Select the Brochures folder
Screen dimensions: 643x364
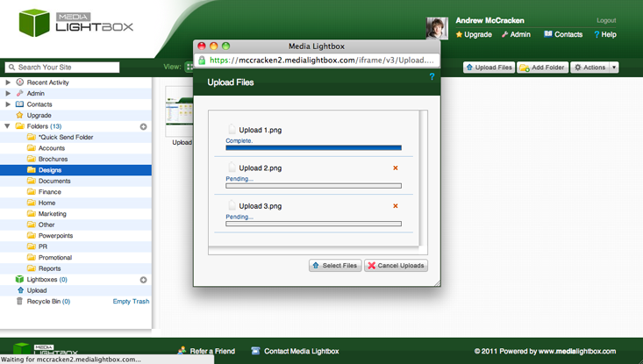[x=53, y=159]
